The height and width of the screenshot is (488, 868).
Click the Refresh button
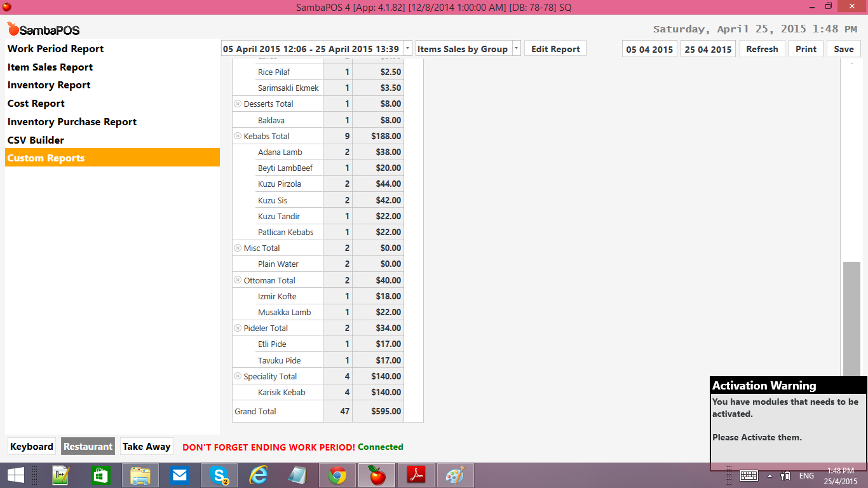(x=762, y=48)
